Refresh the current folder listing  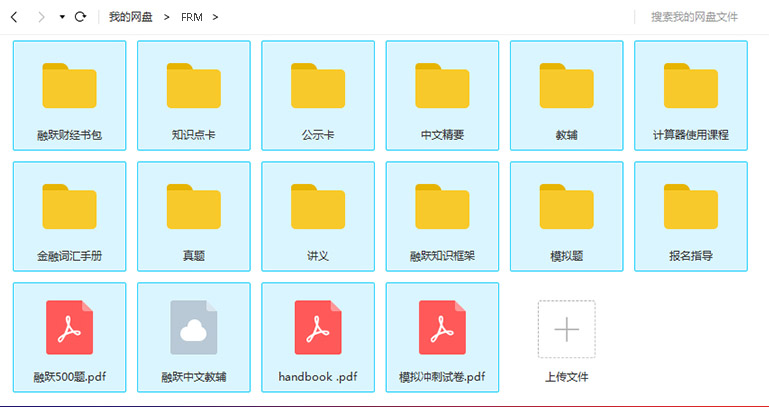pyautogui.click(x=80, y=17)
